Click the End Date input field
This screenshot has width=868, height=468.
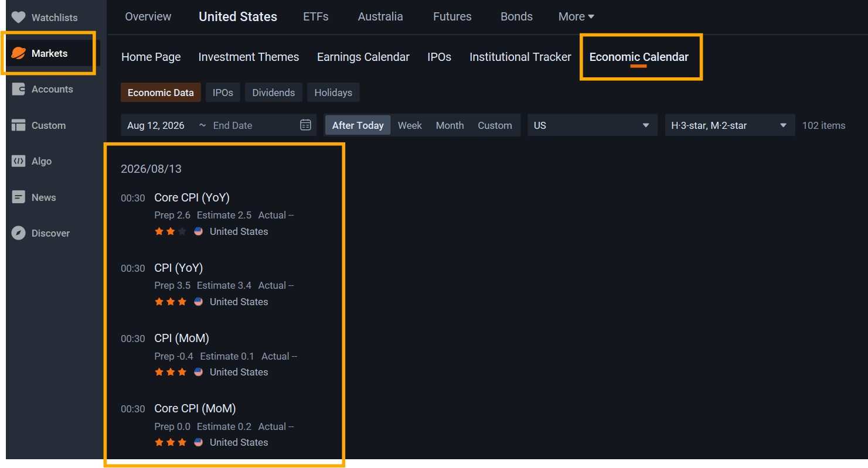pyautogui.click(x=253, y=125)
